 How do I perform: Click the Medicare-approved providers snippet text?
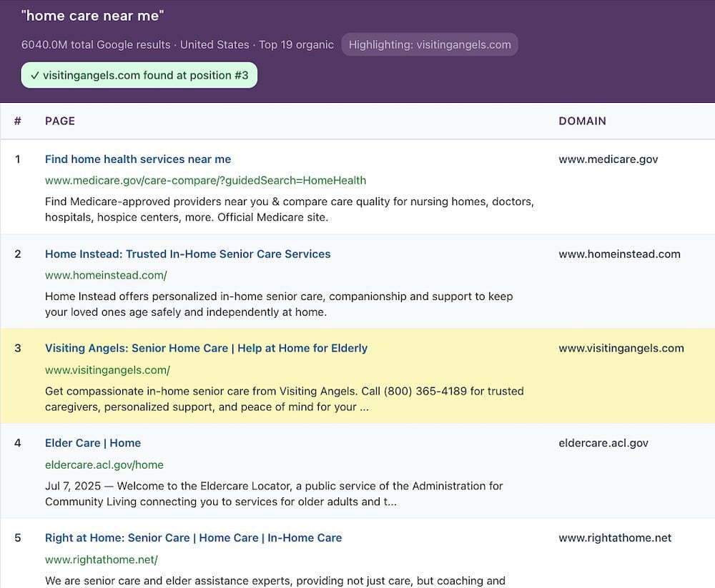click(x=289, y=209)
